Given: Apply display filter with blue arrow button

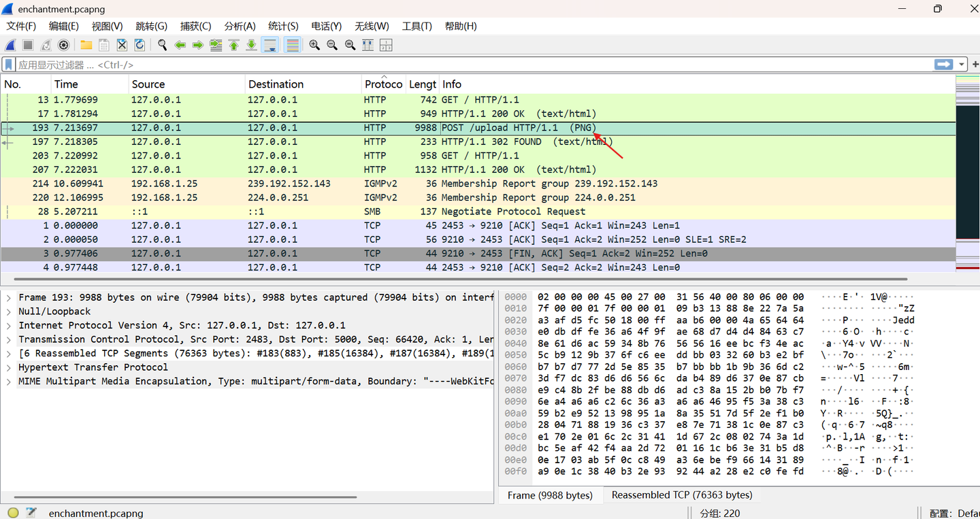Looking at the screenshot, I should tap(944, 64).
